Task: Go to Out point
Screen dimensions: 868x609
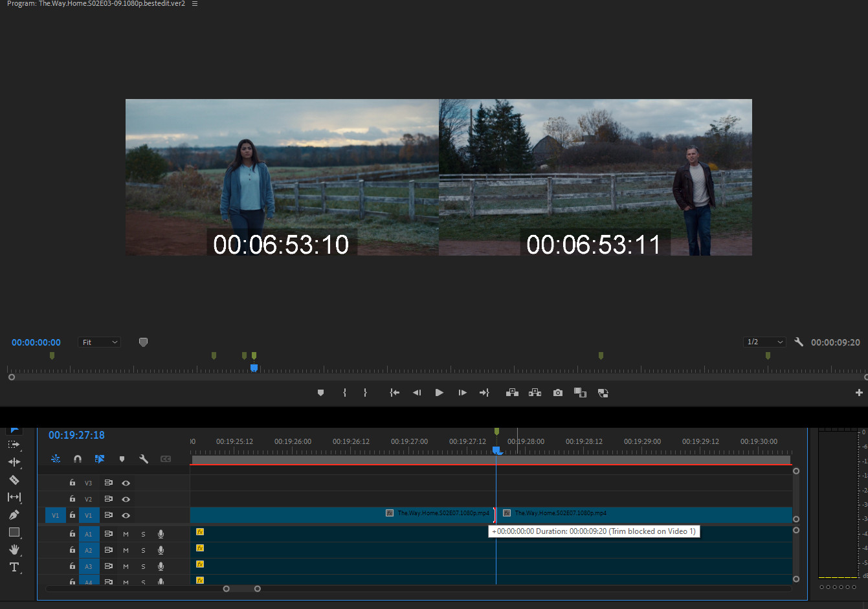Action: click(x=484, y=393)
